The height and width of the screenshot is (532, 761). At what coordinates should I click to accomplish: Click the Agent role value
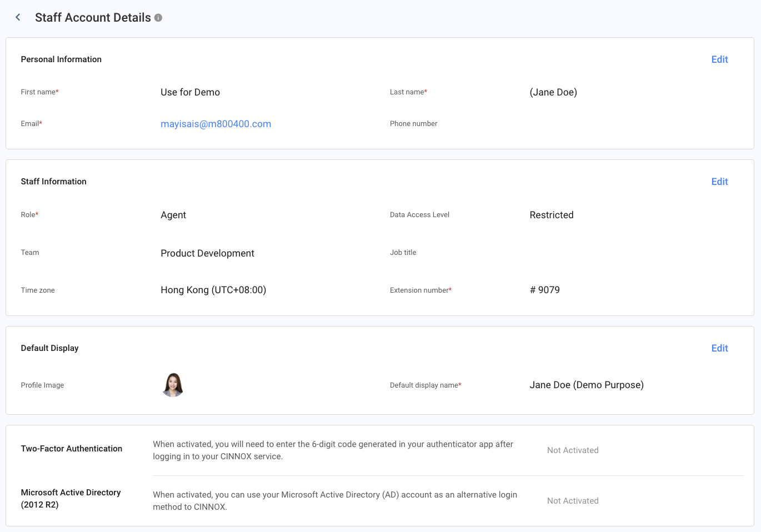point(173,215)
